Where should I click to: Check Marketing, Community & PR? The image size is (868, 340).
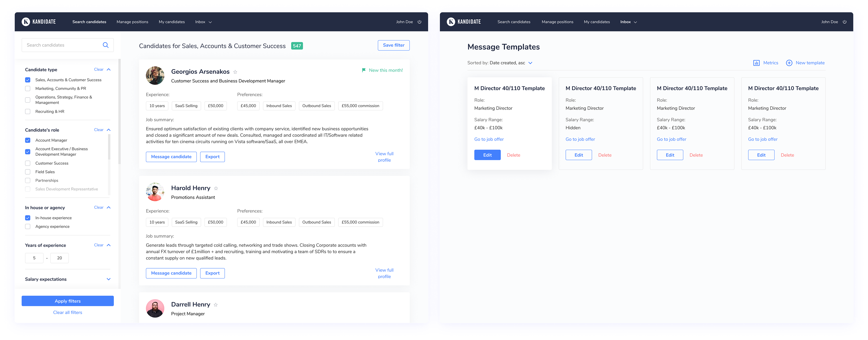(28, 89)
